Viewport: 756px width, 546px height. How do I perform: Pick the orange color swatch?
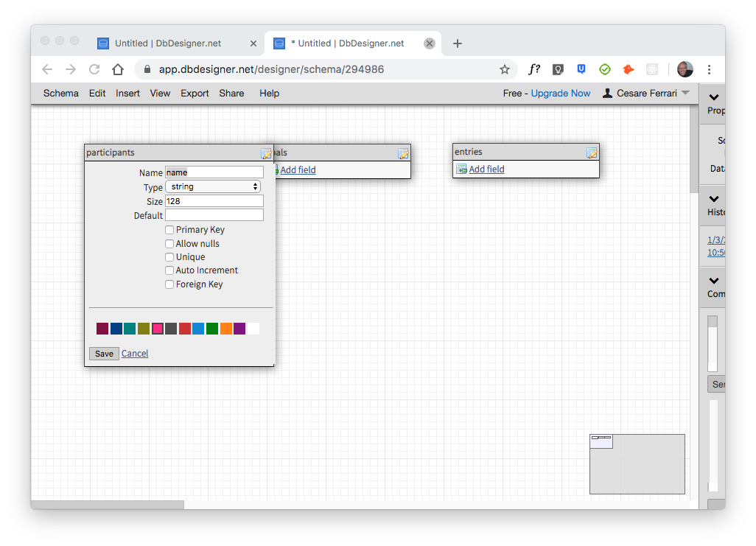coord(225,329)
